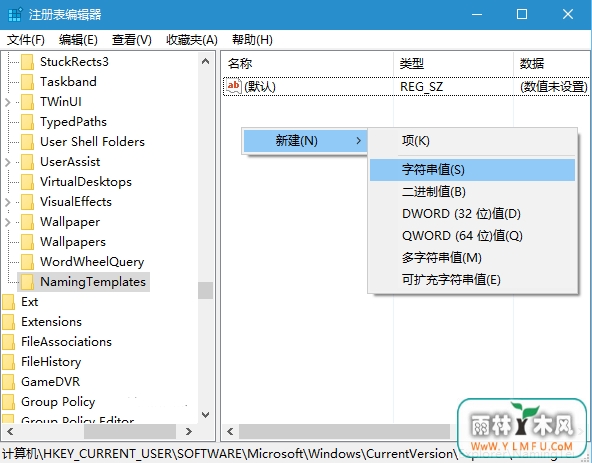Select the VirtualDesktops key label
592x463 pixels.
tap(86, 182)
